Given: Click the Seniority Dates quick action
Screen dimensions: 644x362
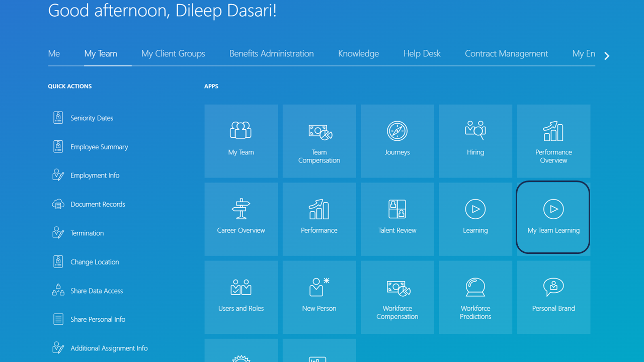Looking at the screenshot, I should (x=92, y=118).
